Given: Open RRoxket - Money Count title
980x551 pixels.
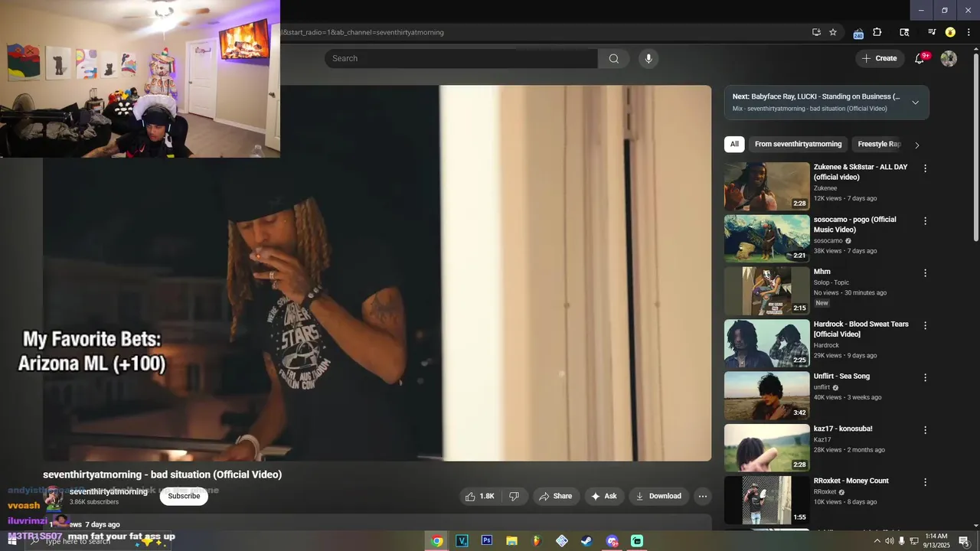Looking at the screenshot, I should (851, 481).
